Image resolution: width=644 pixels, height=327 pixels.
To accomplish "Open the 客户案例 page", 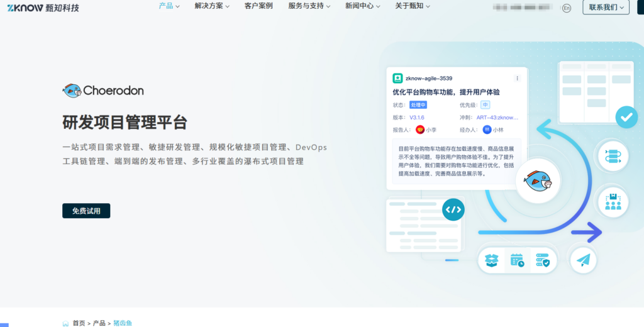I will point(258,6).
